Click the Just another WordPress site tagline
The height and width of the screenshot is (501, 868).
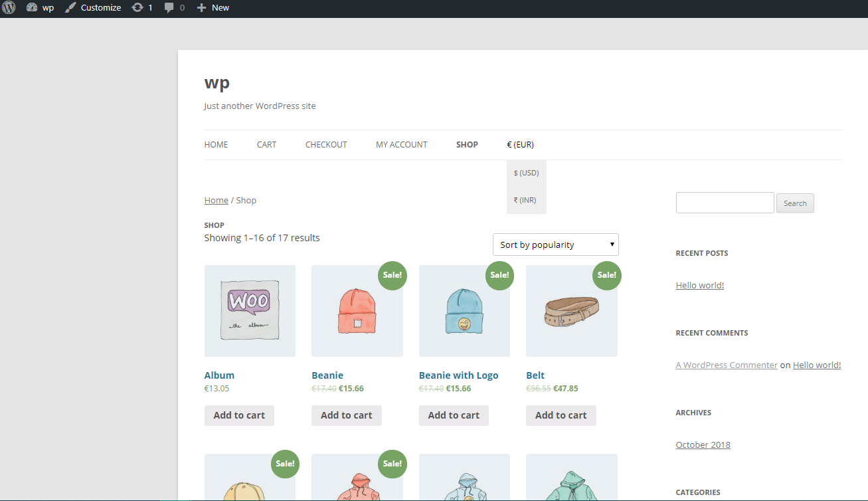click(x=260, y=106)
